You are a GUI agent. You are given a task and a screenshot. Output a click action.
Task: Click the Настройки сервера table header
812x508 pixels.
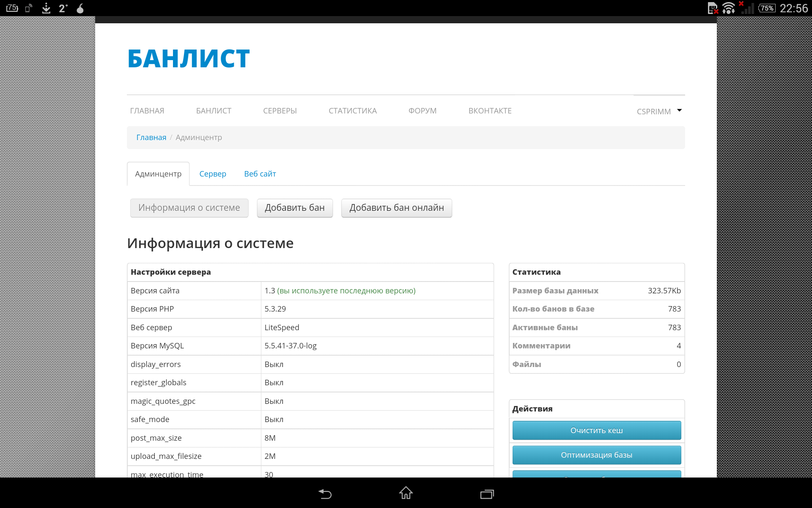[171, 272]
